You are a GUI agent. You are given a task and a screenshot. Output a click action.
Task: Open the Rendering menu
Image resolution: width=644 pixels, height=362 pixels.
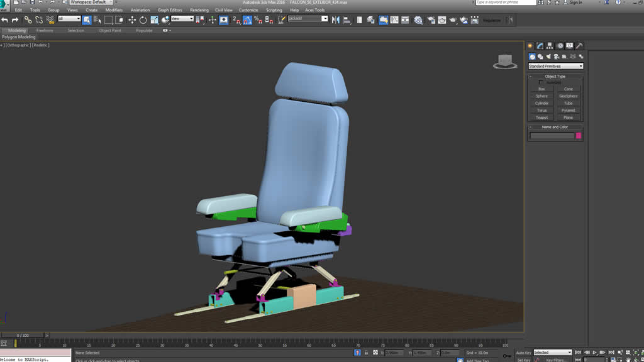pos(199,10)
